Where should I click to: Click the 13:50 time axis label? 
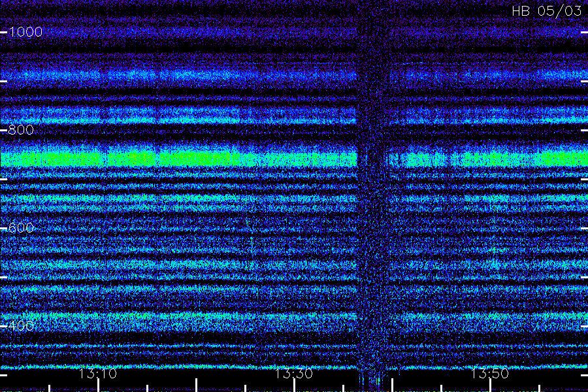(490, 374)
